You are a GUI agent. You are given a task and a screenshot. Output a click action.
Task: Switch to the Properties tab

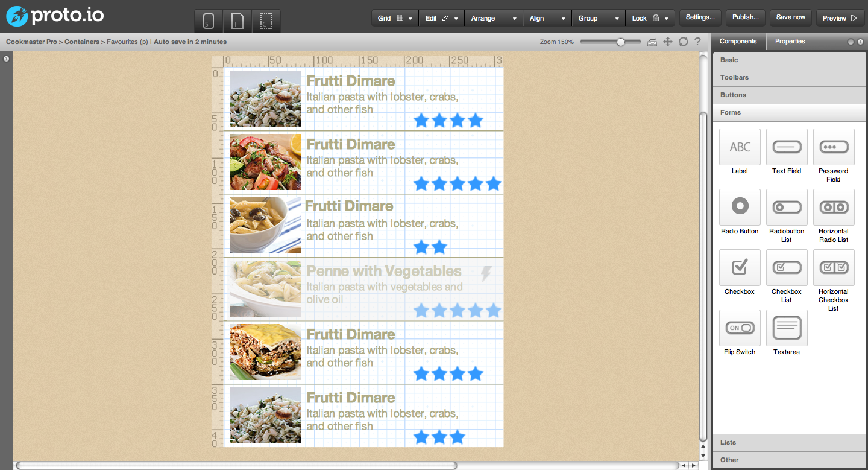[790, 42]
